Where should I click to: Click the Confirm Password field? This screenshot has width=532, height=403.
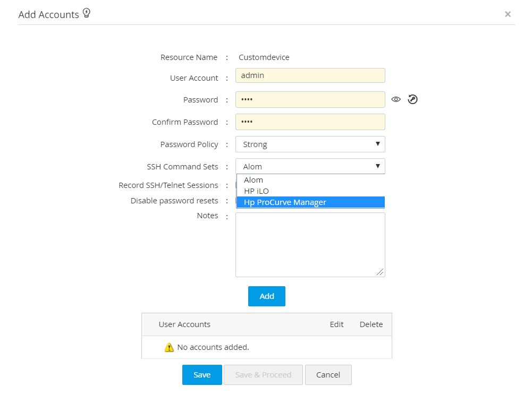pyautogui.click(x=310, y=122)
